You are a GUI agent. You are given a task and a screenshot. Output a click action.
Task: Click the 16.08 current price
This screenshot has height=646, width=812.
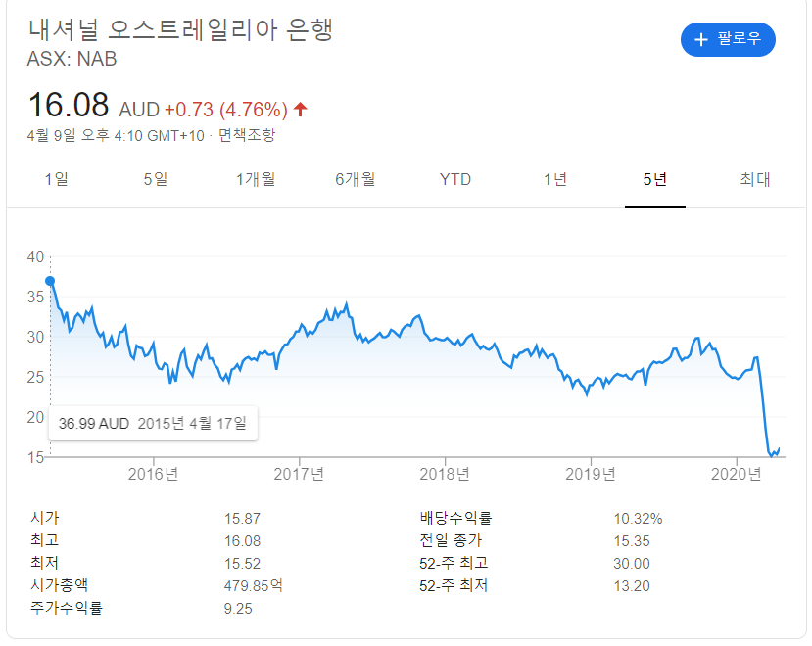point(69,105)
